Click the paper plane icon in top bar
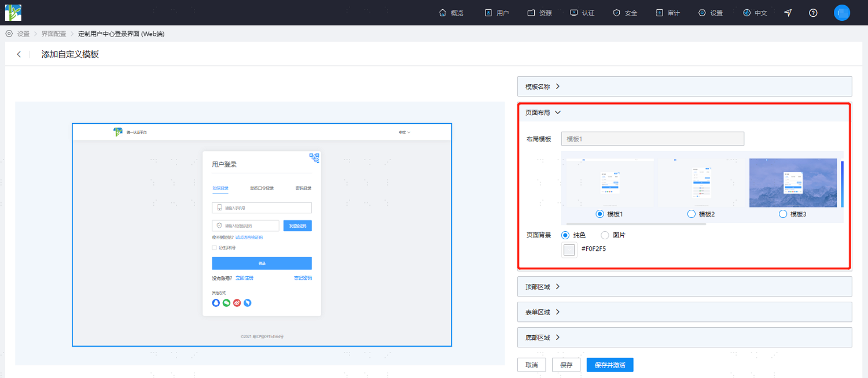The height and width of the screenshot is (378, 868). (788, 13)
